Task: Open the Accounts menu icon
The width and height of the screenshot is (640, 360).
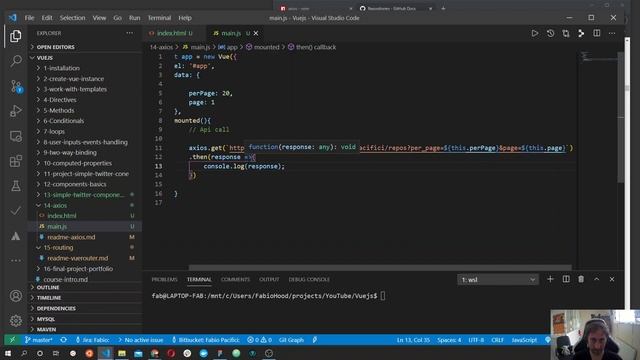Action: (x=16, y=296)
